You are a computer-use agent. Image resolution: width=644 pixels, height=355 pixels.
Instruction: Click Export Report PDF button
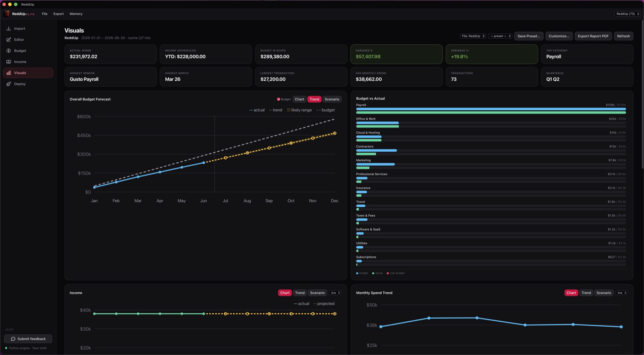tap(593, 36)
